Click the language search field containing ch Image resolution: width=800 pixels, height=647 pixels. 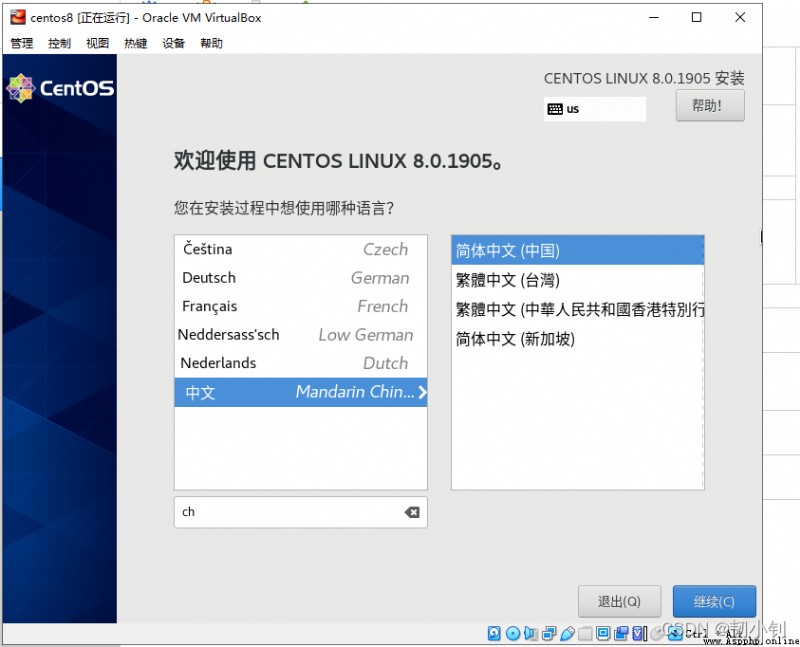tap(301, 512)
